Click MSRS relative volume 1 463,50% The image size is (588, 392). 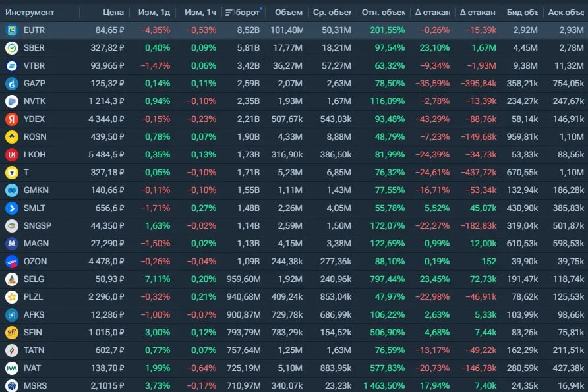coord(384,385)
